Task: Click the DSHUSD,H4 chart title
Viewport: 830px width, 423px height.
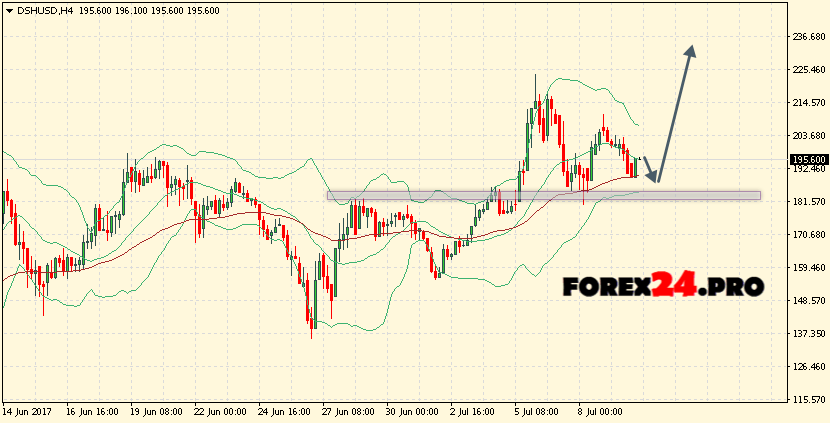Action: 42,9
